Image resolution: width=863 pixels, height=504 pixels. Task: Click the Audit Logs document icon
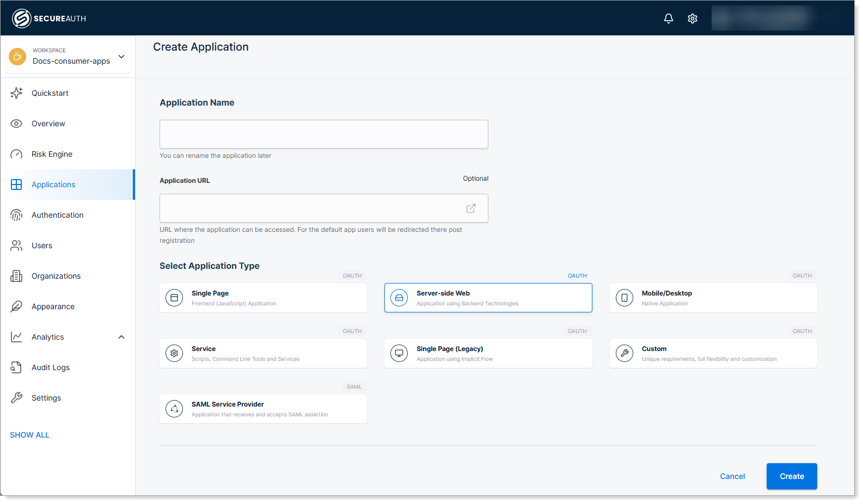[x=16, y=367]
